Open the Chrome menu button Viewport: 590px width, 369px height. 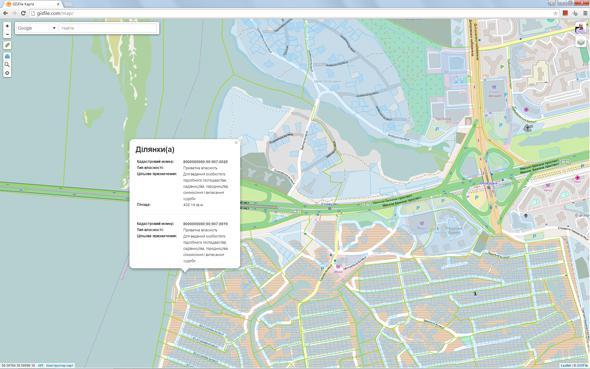point(585,13)
